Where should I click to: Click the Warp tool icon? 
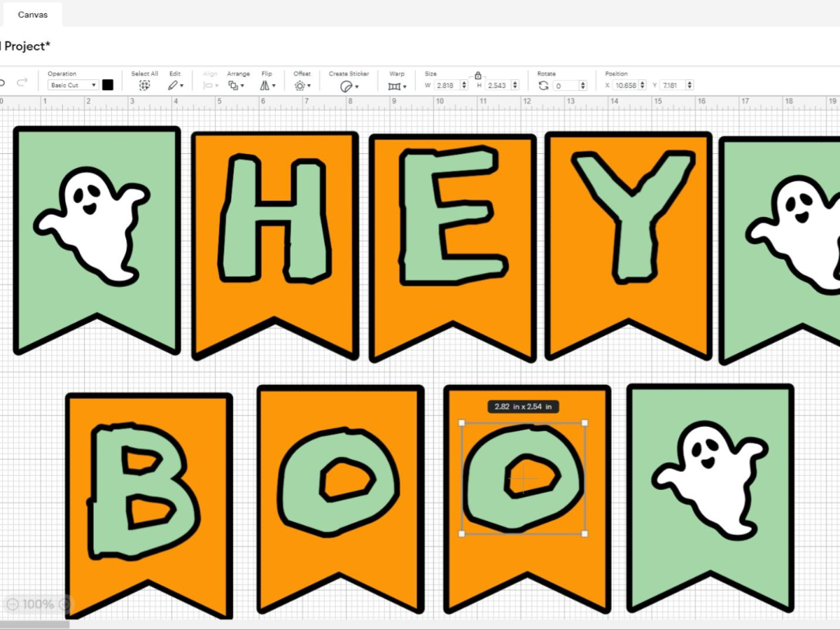click(x=394, y=85)
